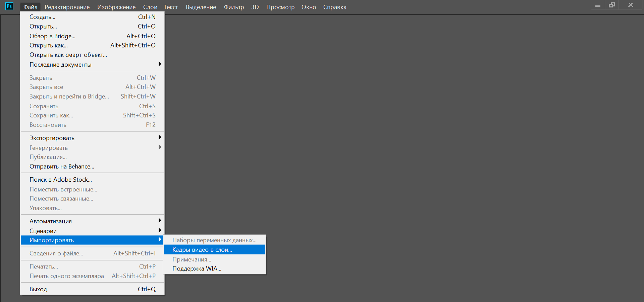This screenshot has height=302, width=644.
Task: Open the Слои menu
Action: (150, 7)
